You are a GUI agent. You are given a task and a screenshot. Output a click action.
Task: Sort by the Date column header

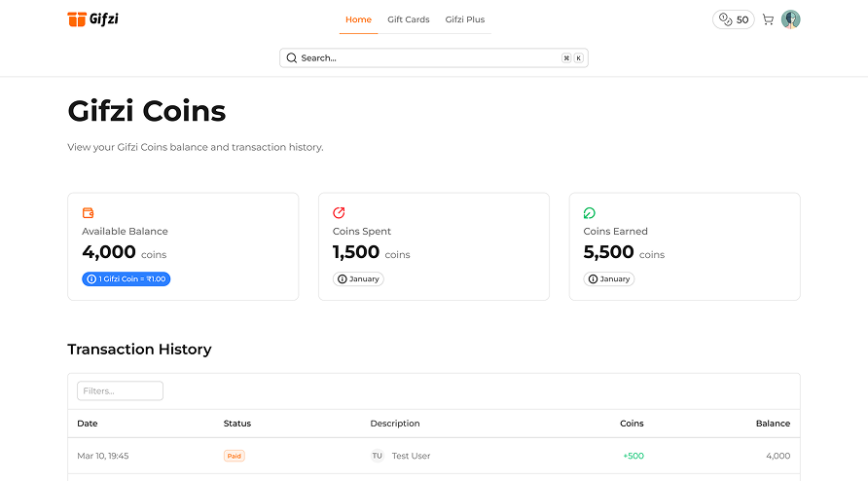point(88,424)
